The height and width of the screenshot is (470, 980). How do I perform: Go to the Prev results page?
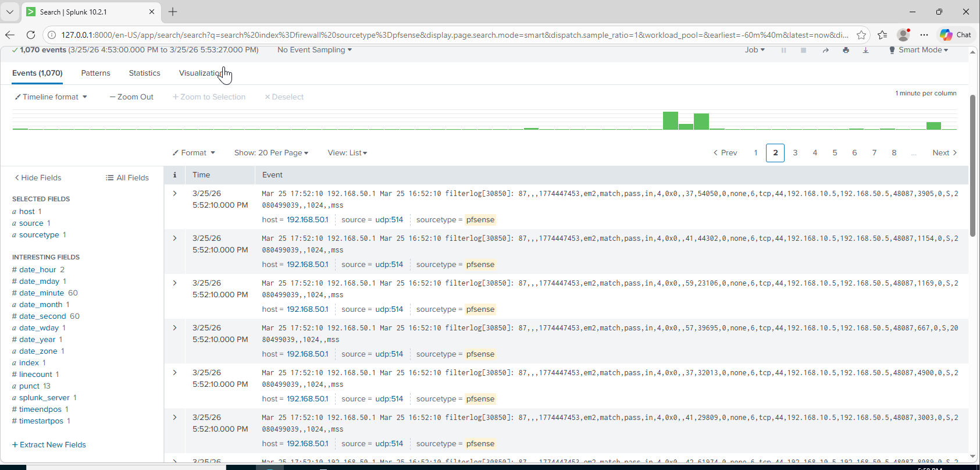[x=725, y=153]
